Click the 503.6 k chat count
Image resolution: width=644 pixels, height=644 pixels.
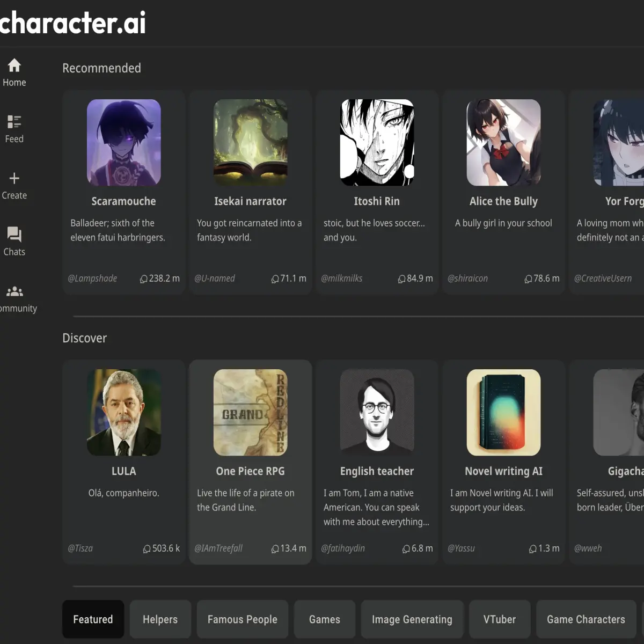pyautogui.click(x=166, y=548)
